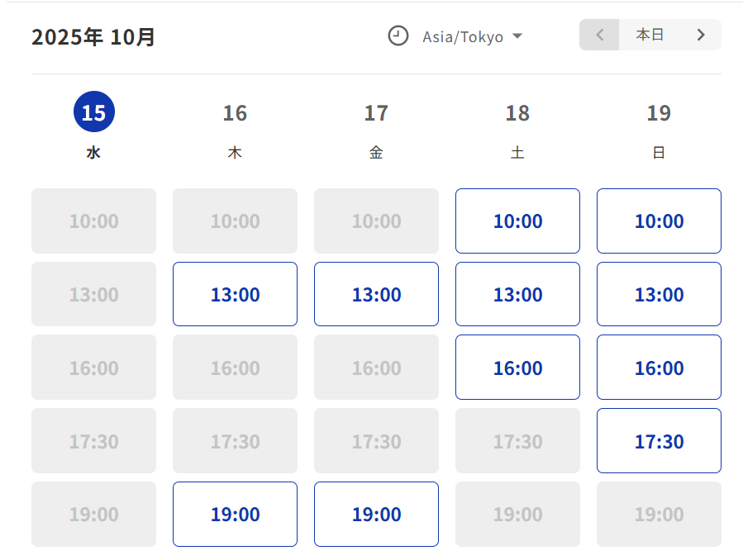Select date 15 Wednesday header
This screenshot has height=560, width=743.
tap(94, 112)
